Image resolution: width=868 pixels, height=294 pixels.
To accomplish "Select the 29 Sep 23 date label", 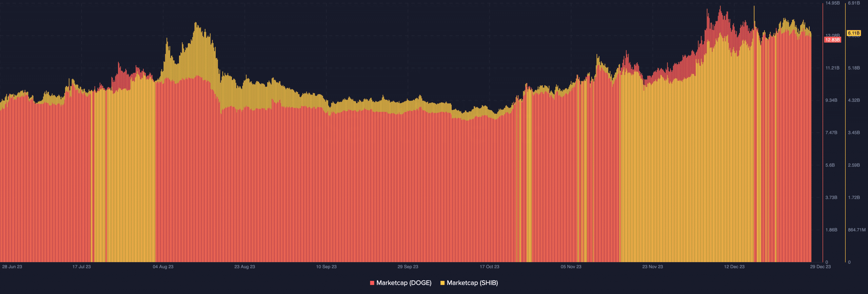I will [408, 267].
